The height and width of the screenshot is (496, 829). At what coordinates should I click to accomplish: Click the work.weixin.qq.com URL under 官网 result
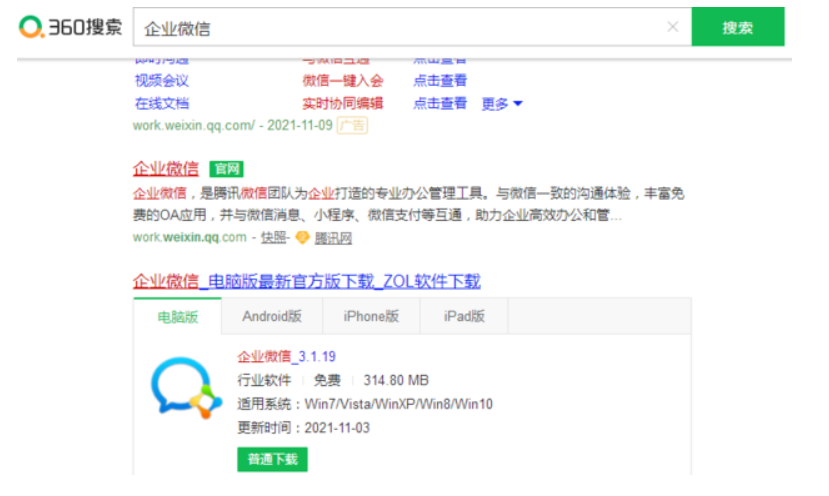click(x=189, y=237)
